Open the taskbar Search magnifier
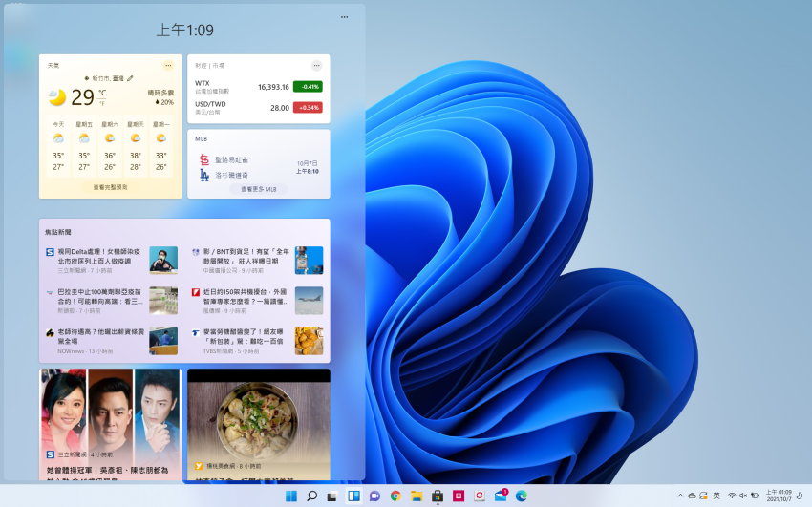The image size is (812, 507). pyautogui.click(x=311, y=496)
